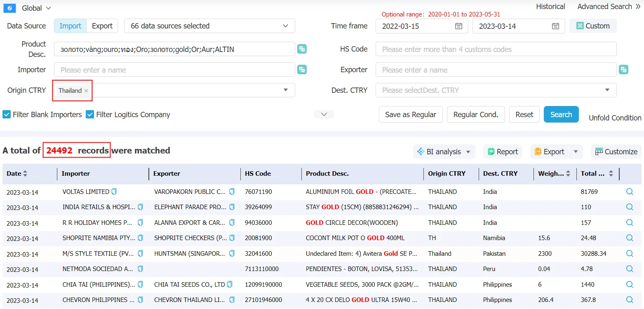Open Advanced Search
The height and width of the screenshot is (309, 644).
(x=609, y=7)
